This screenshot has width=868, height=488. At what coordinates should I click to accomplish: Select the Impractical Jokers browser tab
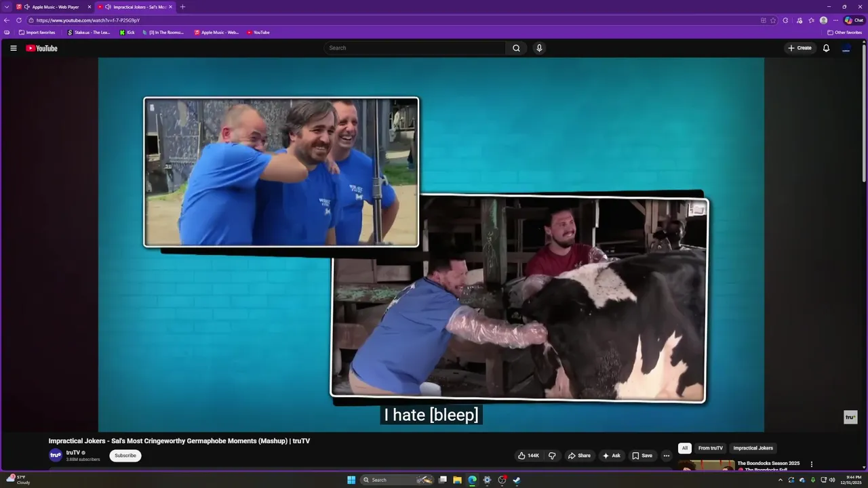click(x=135, y=7)
